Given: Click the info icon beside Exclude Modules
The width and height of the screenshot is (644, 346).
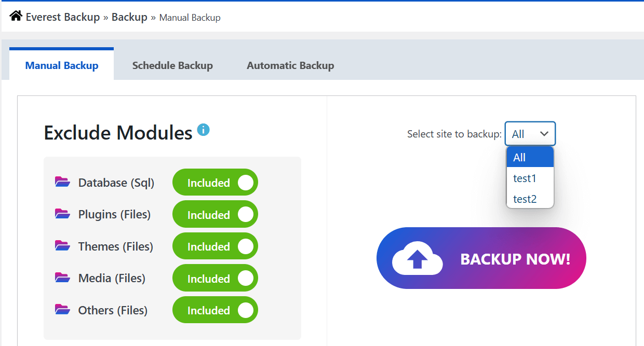Looking at the screenshot, I should click(x=203, y=130).
